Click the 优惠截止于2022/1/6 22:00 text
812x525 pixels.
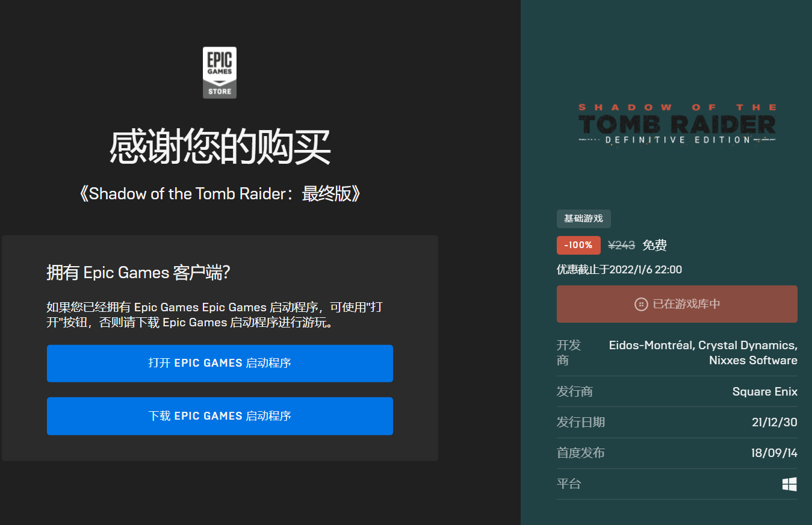click(x=619, y=270)
